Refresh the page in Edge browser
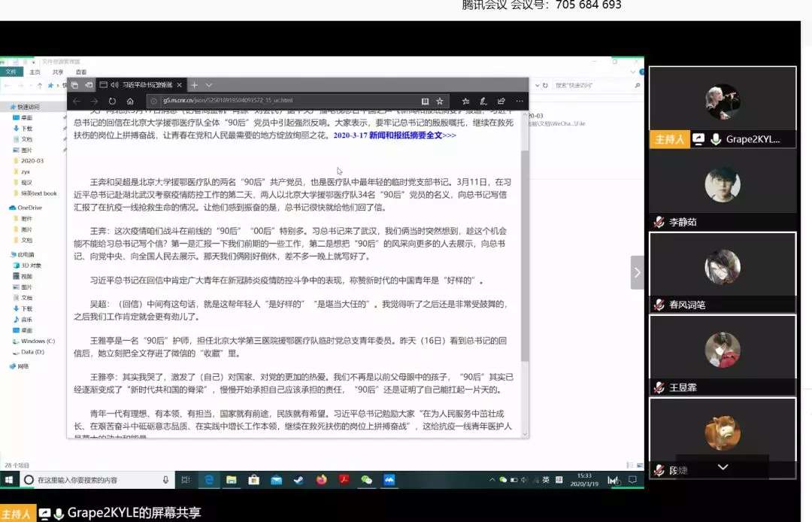Viewport: 812px width, 522px height. pyautogui.click(x=112, y=101)
